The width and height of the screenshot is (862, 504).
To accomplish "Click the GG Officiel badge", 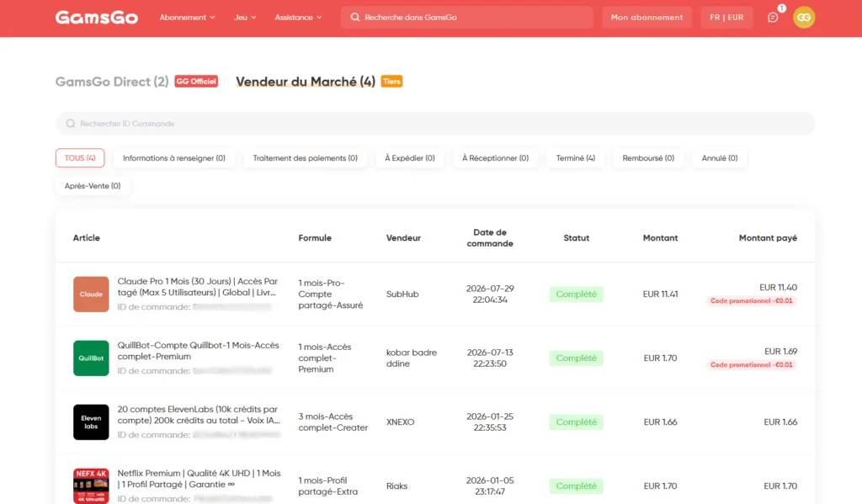I will pyautogui.click(x=196, y=82).
